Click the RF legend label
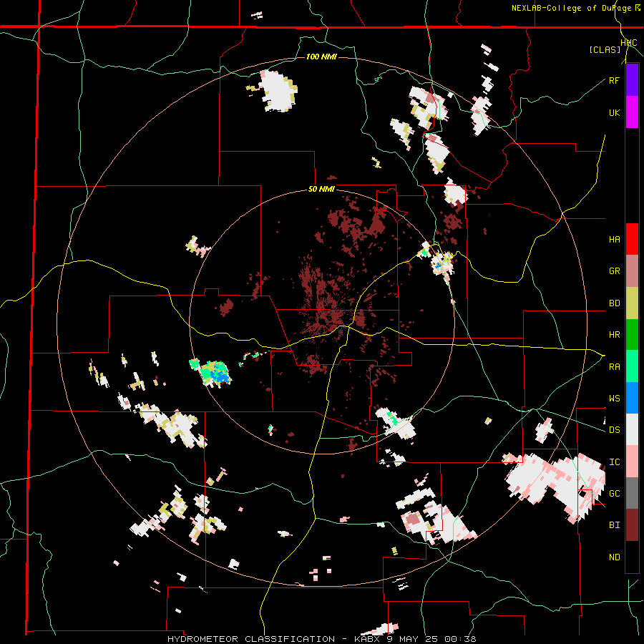Screen dimensions: 644x644 pyautogui.click(x=614, y=80)
